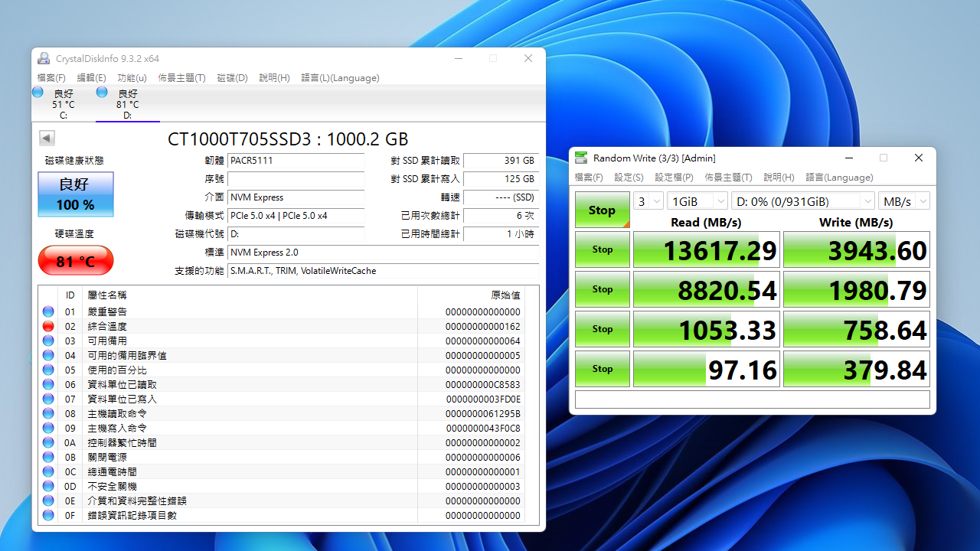Click the red status orb for attribute 02
The height and width of the screenshot is (551, 980).
click(48, 326)
